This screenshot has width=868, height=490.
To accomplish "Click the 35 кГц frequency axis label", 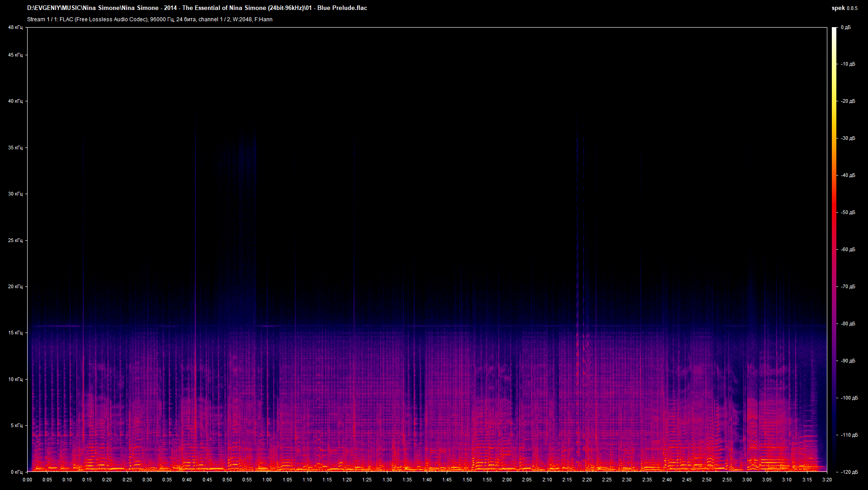I will click(15, 148).
